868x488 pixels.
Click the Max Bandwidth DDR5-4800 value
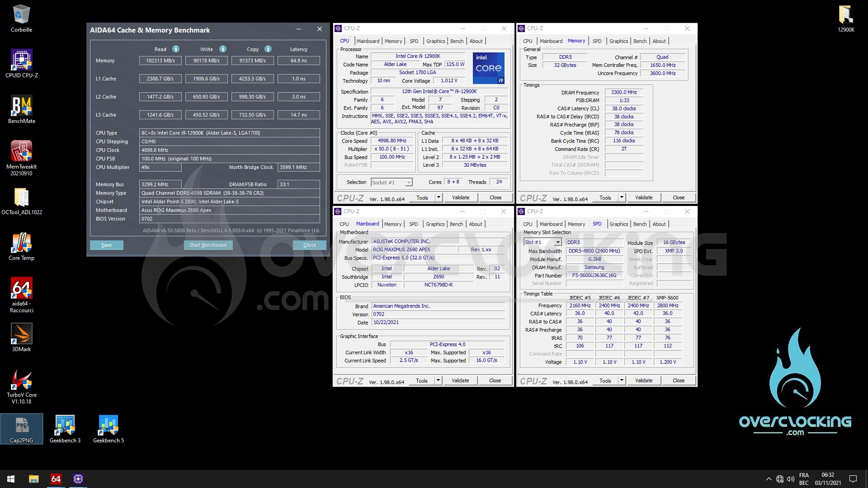coord(594,251)
